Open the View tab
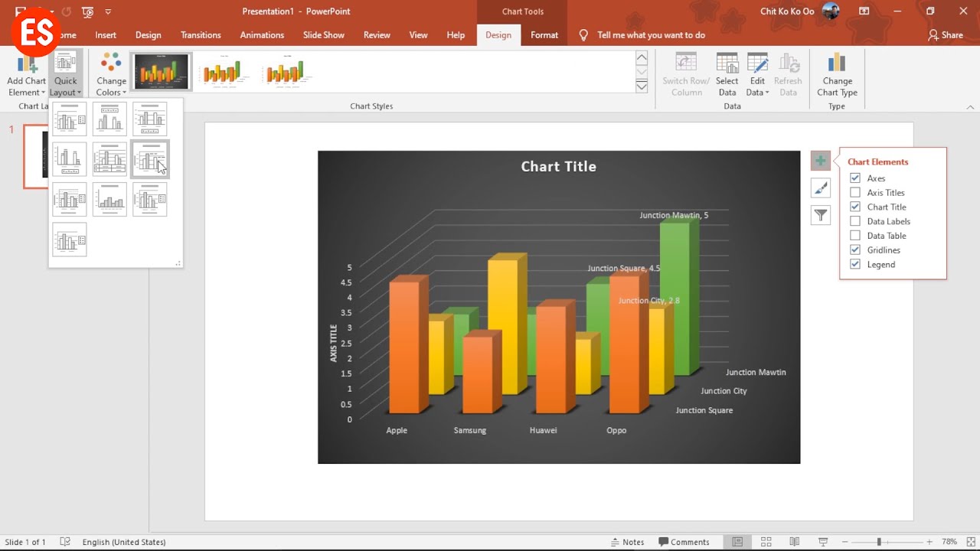 (418, 35)
